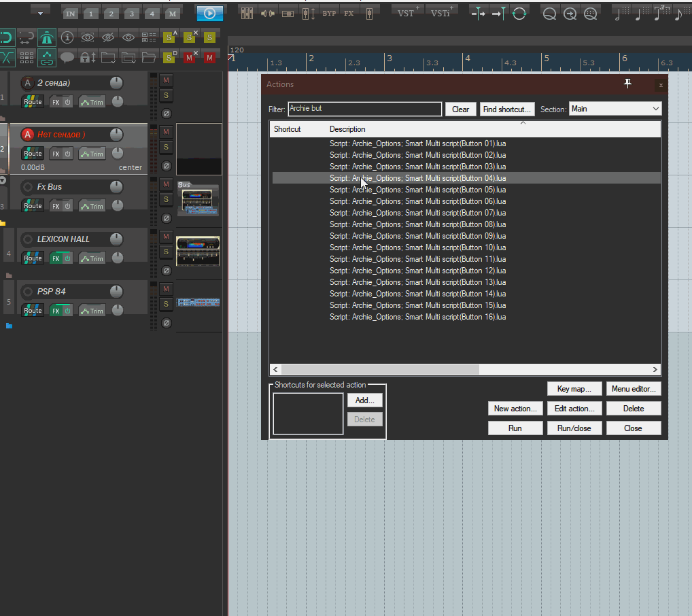The width and height of the screenshot is (692, 616).
Task: Click the VSTi+ toolbar button
Action: tap(442, 13)
